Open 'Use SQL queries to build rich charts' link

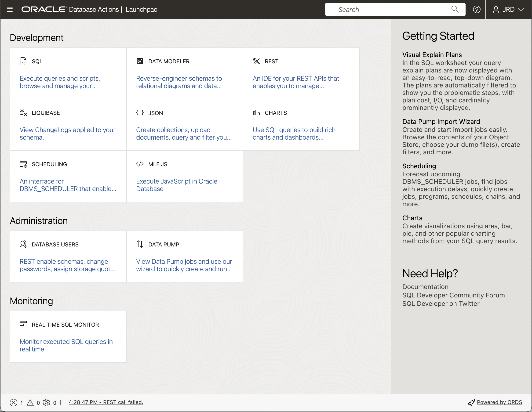[x=294, y=134]
